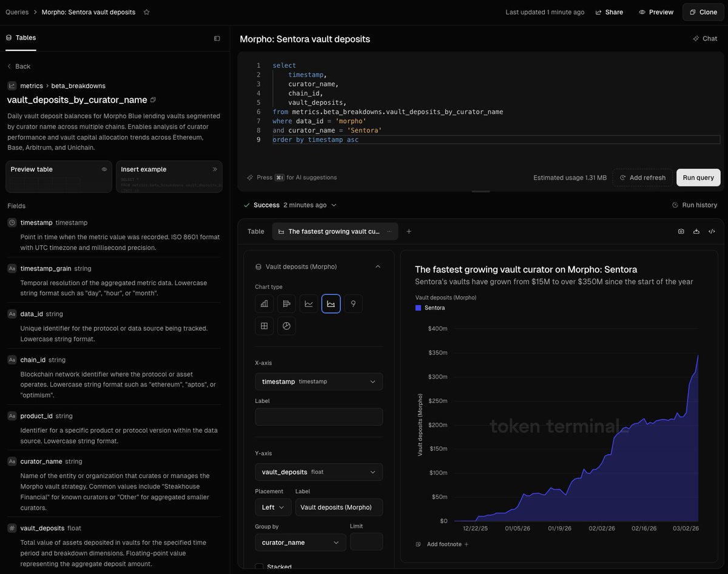The image size is (728, 574).
Task: Select the line chart type
Action: tap(309, 303)
